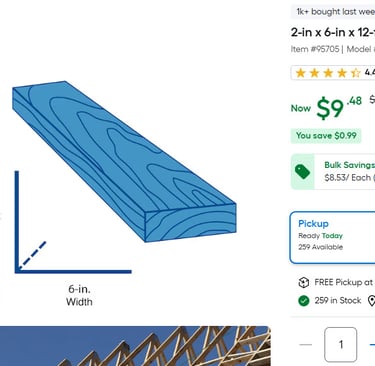Click the FREE Pickup at store text
This screenshot has width=375, height=366.
[344, 283]
